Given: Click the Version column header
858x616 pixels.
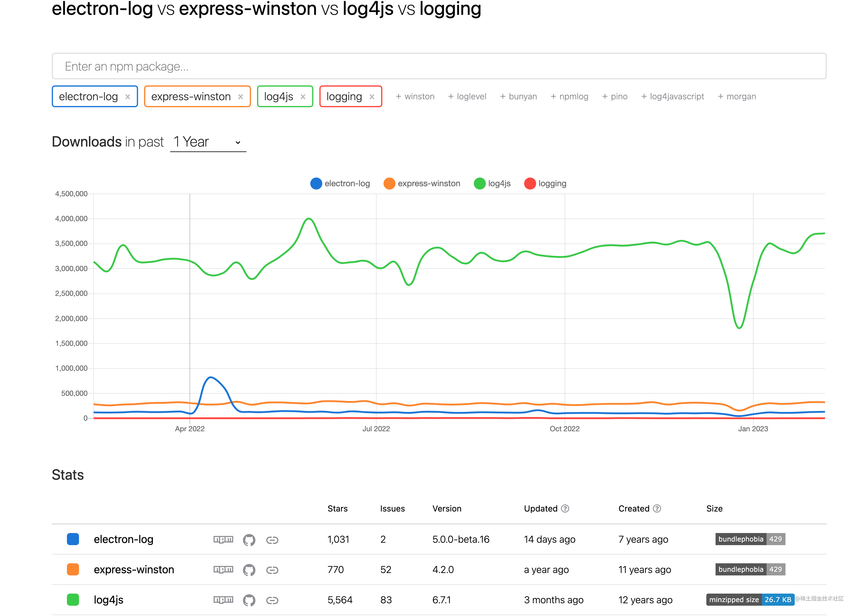Looking at the screenshot, I should tap(447, 508).
